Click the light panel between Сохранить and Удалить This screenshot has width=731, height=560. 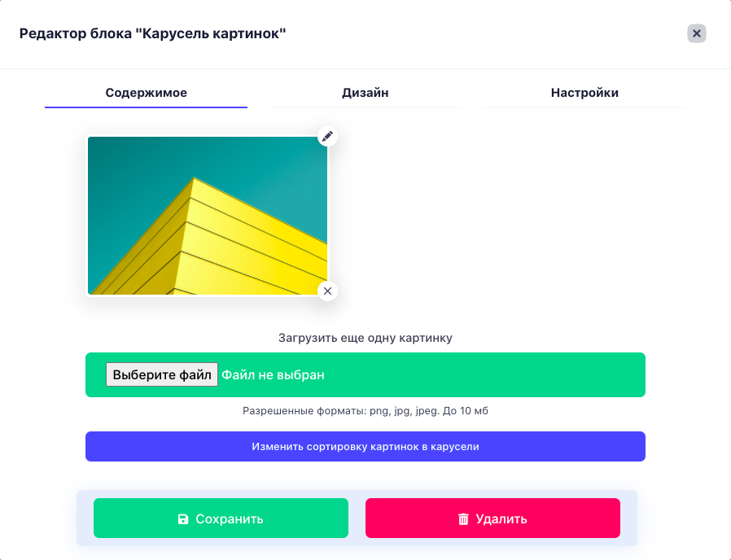[x=357, y=518]
